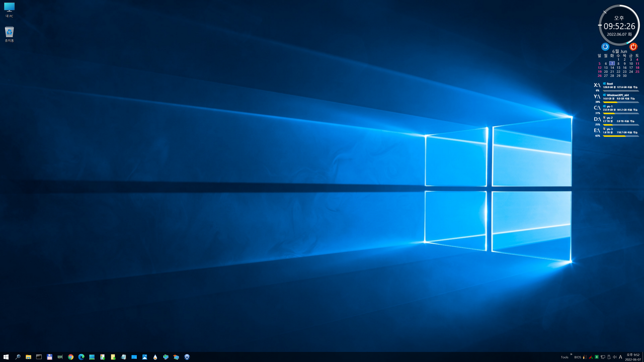Open the D:\ yu-2 drive entry
Image resolution: width=644 pixels, height=362 pixels.
616,121
